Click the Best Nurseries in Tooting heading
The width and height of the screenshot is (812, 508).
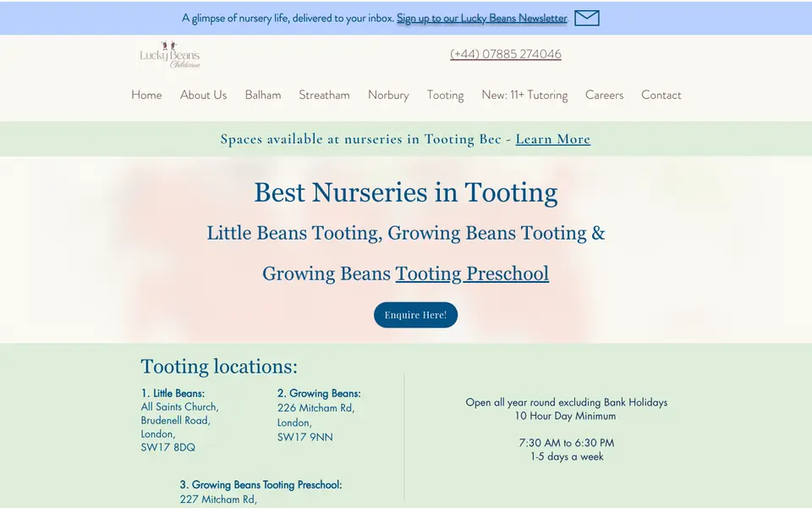click(406, 193)
